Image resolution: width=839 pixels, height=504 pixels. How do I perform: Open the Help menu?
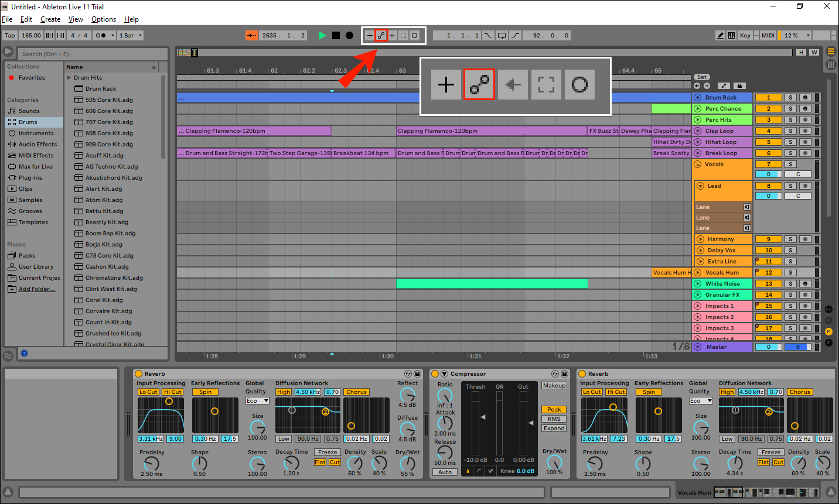(x=131, y=19)
